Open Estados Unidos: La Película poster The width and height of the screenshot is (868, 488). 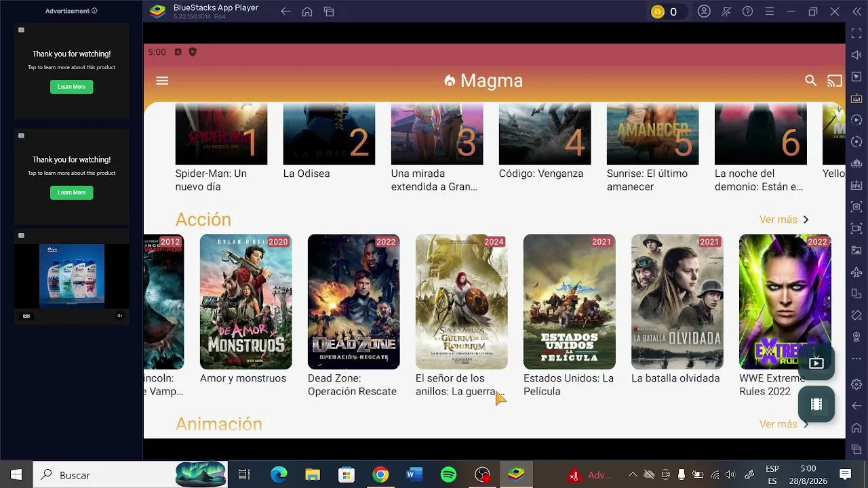[x=569, y=302]
